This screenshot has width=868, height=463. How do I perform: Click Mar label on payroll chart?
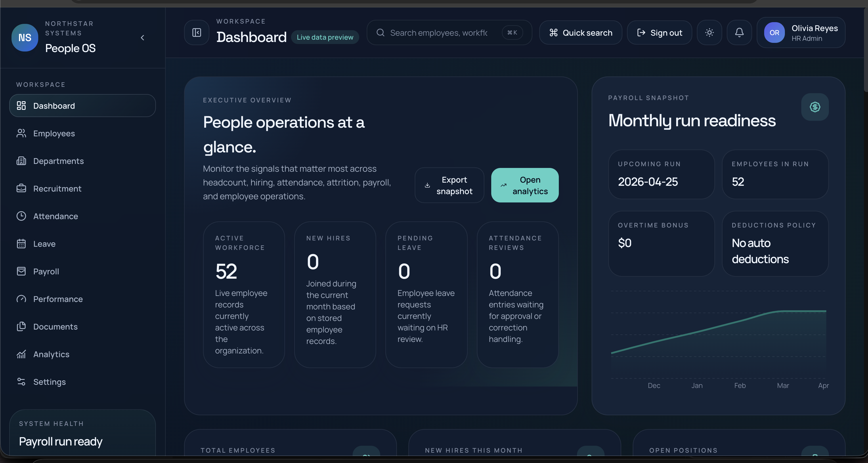(783, 385)
